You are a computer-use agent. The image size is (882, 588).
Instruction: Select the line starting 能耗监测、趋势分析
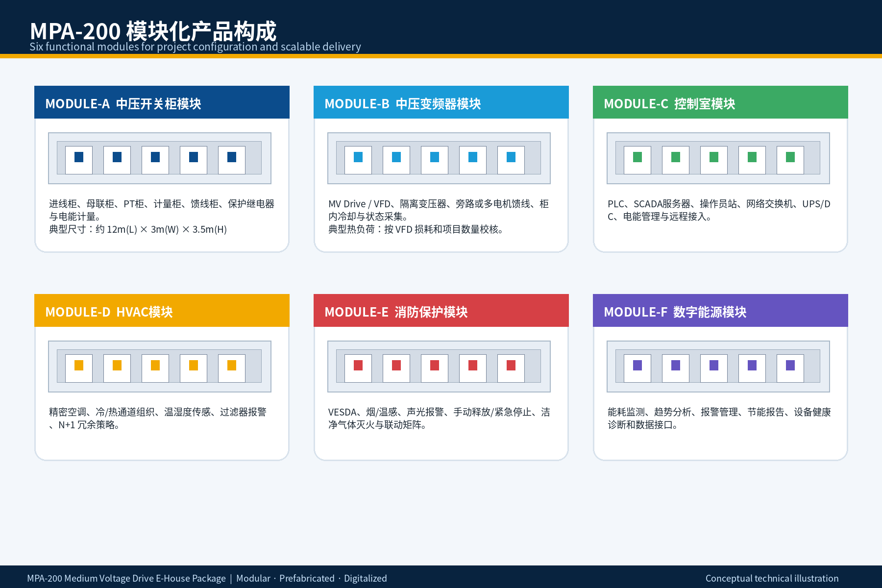(x=719, y=412)
